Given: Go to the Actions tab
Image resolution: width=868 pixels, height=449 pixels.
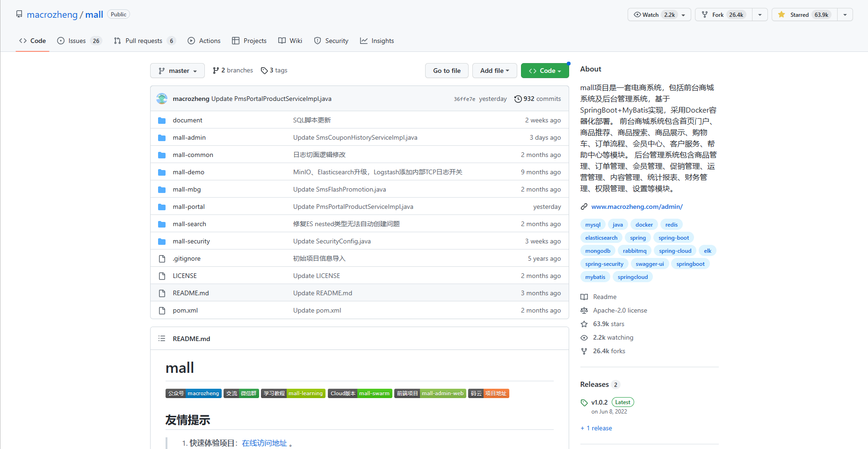Looking at the screenshot, I should (204, 41).
